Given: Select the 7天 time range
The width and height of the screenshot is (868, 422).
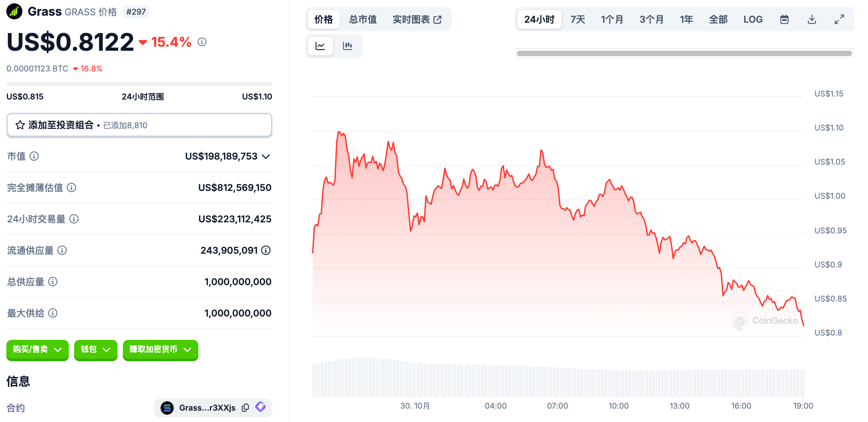Looking at the screenshot, I should click(x=578, y=19).
